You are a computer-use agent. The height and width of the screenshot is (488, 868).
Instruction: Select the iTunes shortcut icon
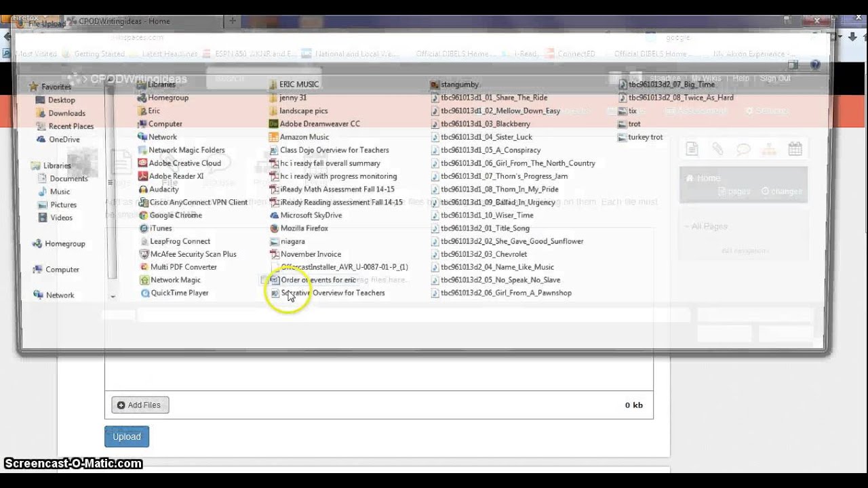pyautogui.click(x=155, y=228)
